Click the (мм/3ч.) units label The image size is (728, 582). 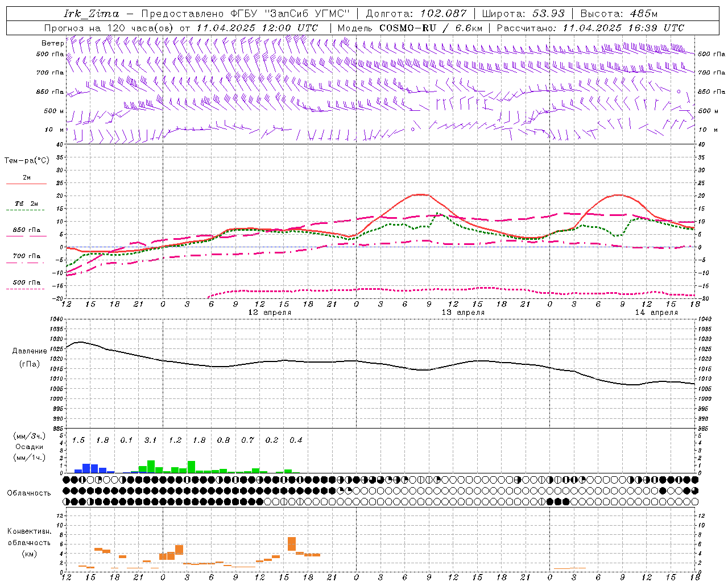click(x=30, y=436)
